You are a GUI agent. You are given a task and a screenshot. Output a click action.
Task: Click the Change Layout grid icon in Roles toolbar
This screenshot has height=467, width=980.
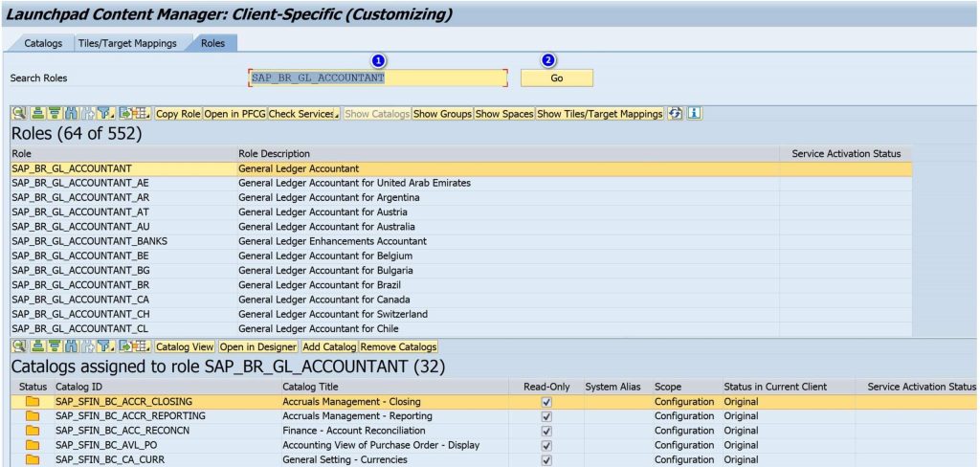pos(142,114)
